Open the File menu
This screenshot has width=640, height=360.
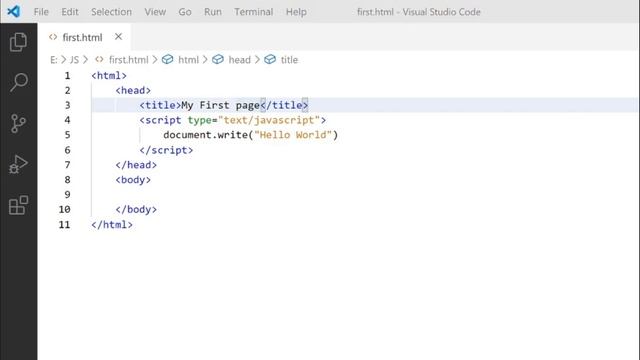[41, 12]
